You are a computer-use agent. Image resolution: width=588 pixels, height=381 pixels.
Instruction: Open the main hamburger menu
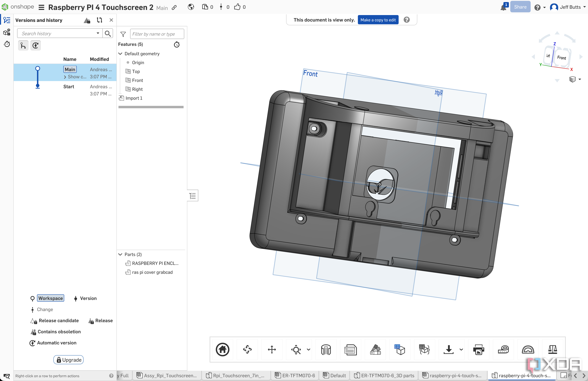[41, 7]
